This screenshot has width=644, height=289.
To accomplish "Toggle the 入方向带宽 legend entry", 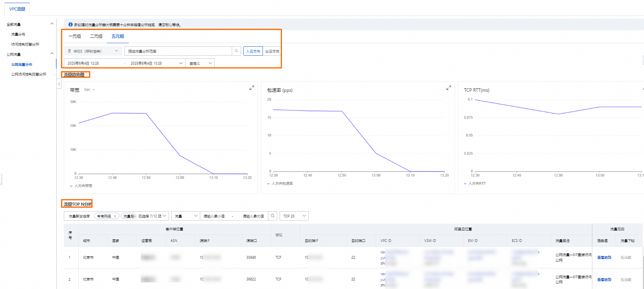I will tap(81, 186).
